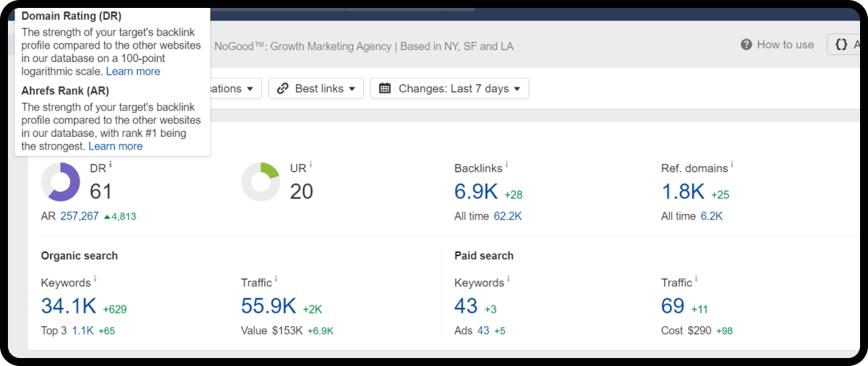Click info icon next to UR
Image resolution: width=868 pixels, height=366 pixels.
click(x=311, y=165)
